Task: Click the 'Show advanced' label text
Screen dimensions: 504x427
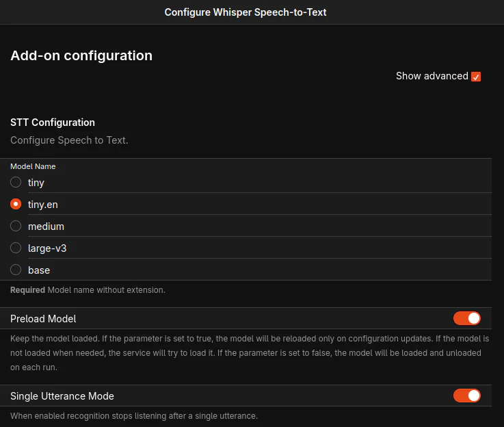Action: [432, 76]
